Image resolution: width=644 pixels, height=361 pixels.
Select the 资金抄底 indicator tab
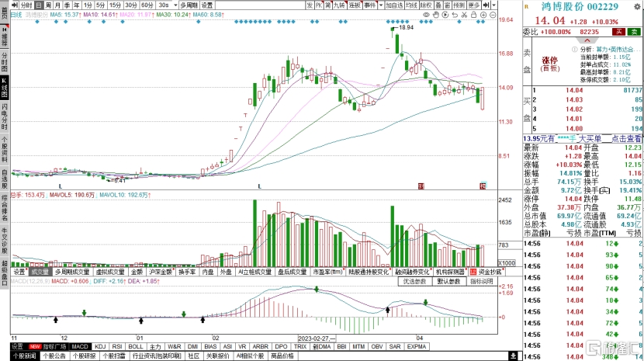(x=490, y=272)
